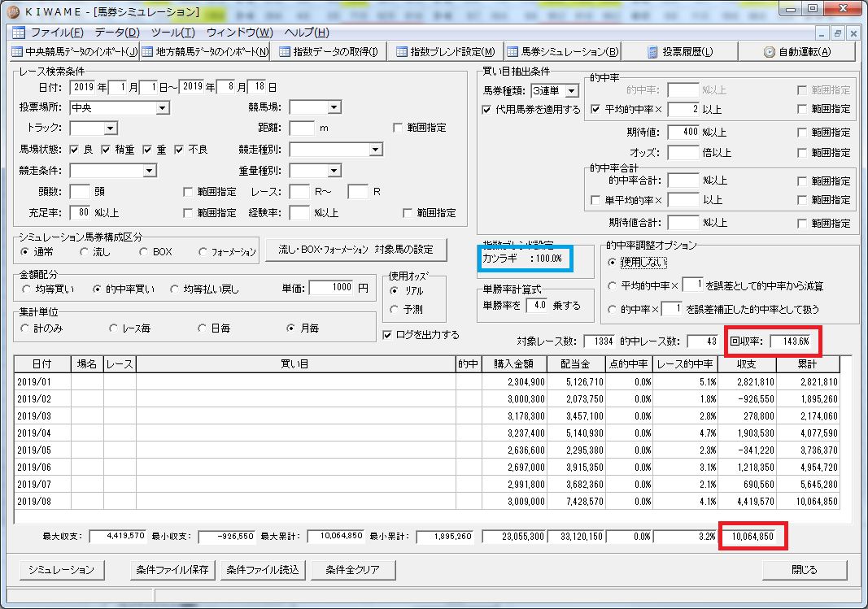
Task: Click the KIWAME app icon in title bar
Action: 14,11
